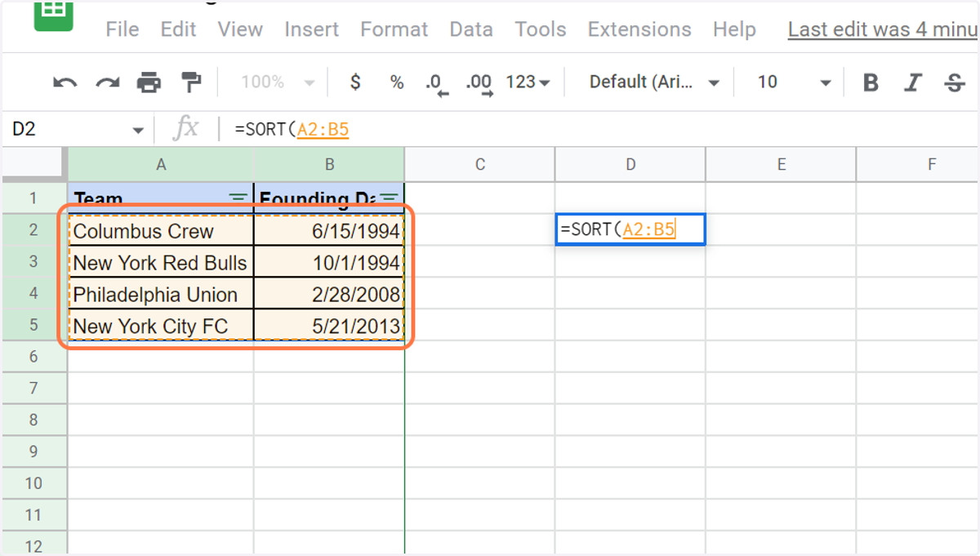
Task: Select row 1 header
Action: (x=33, y=198)
